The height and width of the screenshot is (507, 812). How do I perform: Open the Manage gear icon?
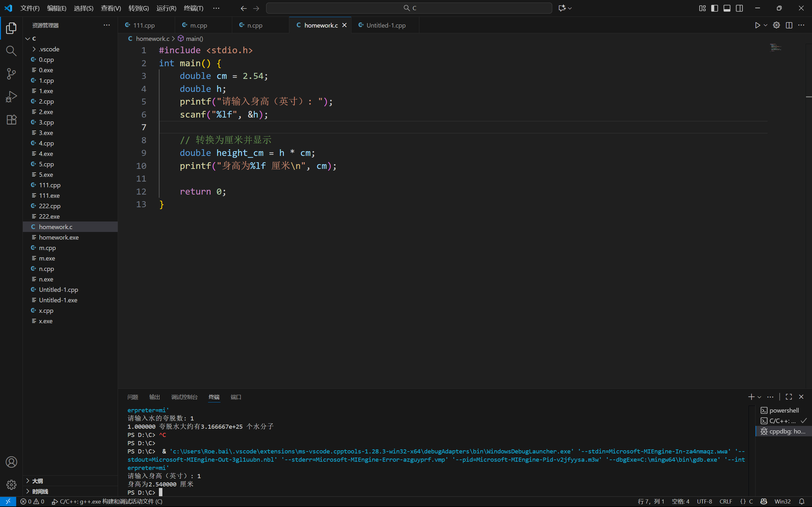[11, 484]
